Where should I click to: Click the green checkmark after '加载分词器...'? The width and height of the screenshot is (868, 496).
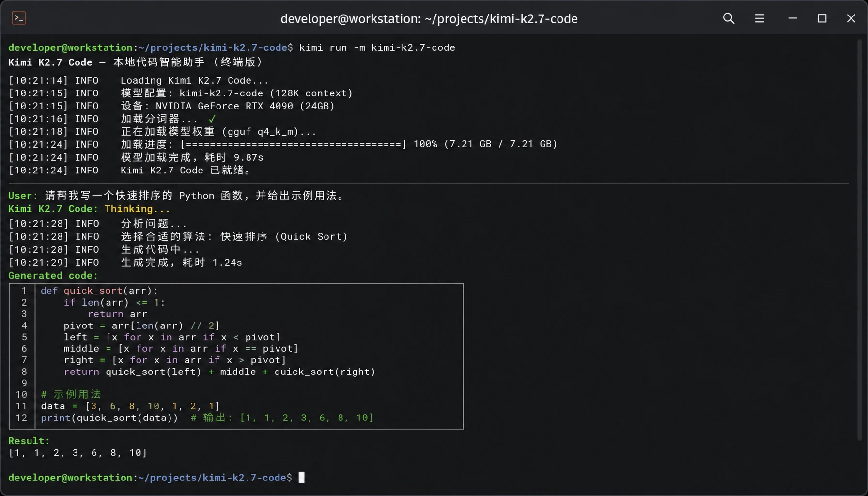(212, 119)
